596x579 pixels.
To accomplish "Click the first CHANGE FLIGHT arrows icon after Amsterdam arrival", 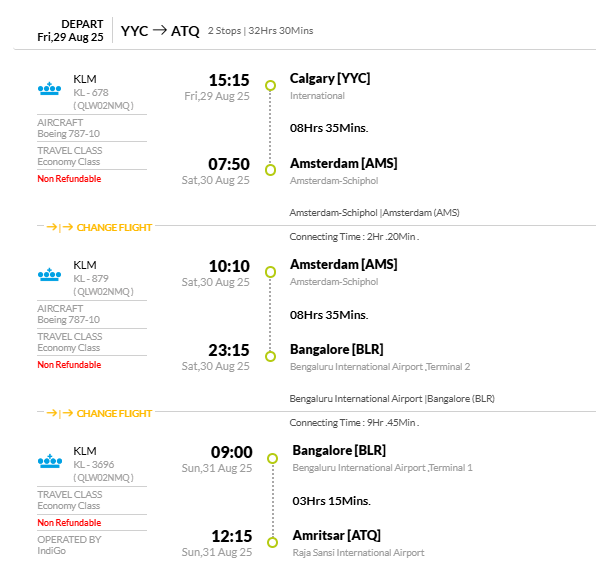I will point(60,227).
